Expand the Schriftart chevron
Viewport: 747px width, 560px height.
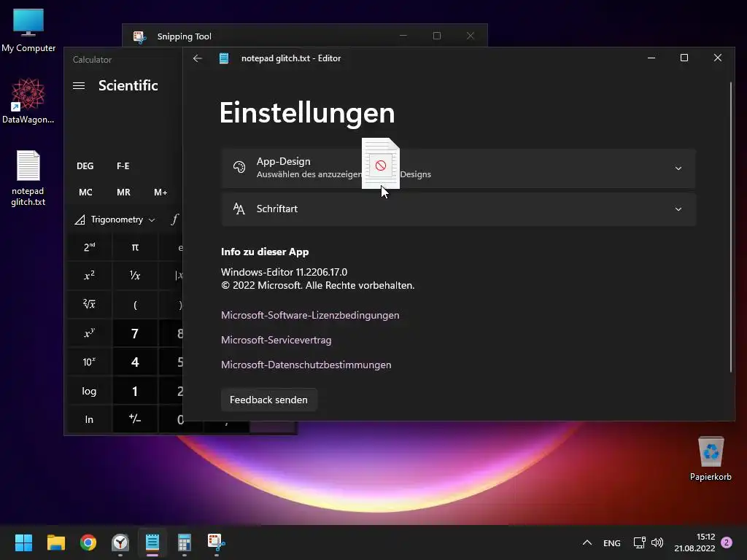tap(678, 209)
